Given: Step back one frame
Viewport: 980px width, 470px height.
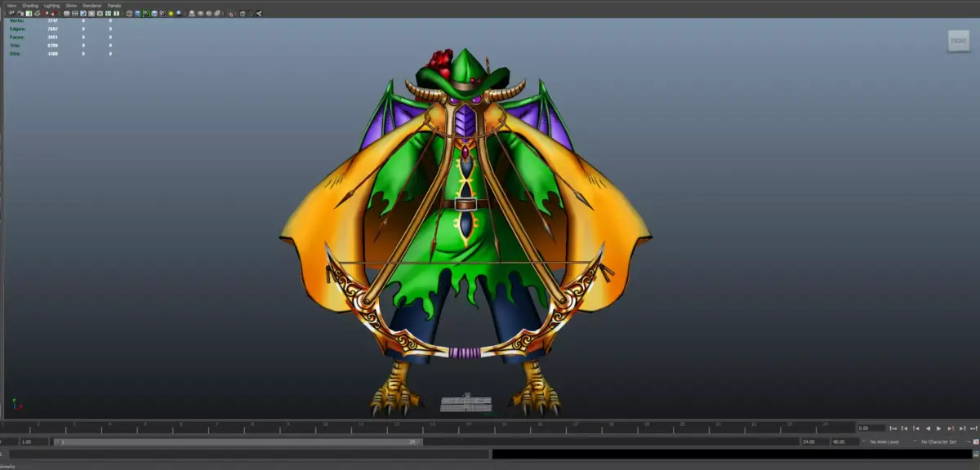Looking at the screenshot, I should point(905,428).
